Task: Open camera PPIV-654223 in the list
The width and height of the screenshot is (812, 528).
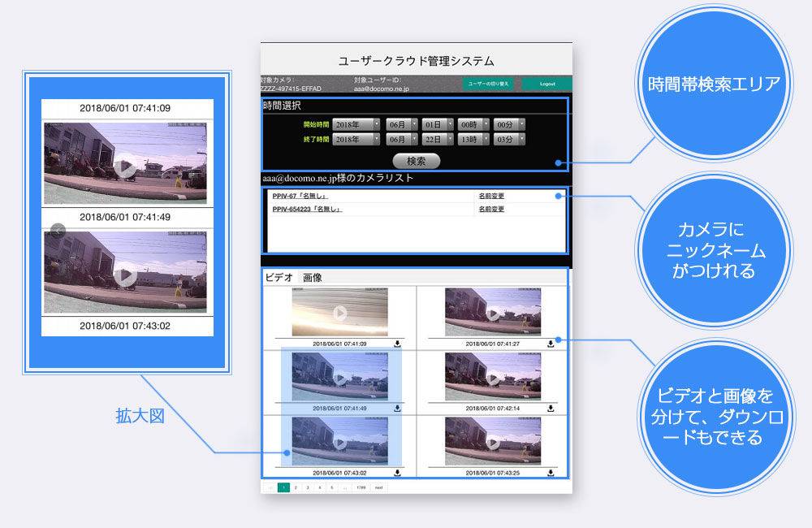Action: pos(307,209)
